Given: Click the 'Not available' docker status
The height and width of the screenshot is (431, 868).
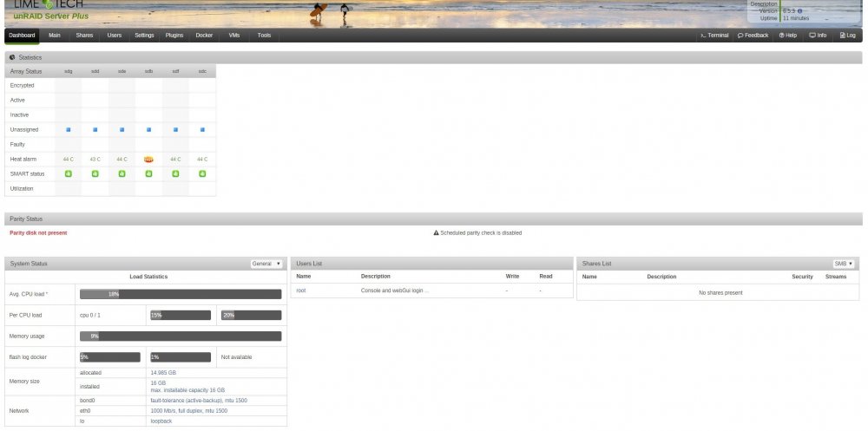Looking at the screenshot, I should click(236, 357).
